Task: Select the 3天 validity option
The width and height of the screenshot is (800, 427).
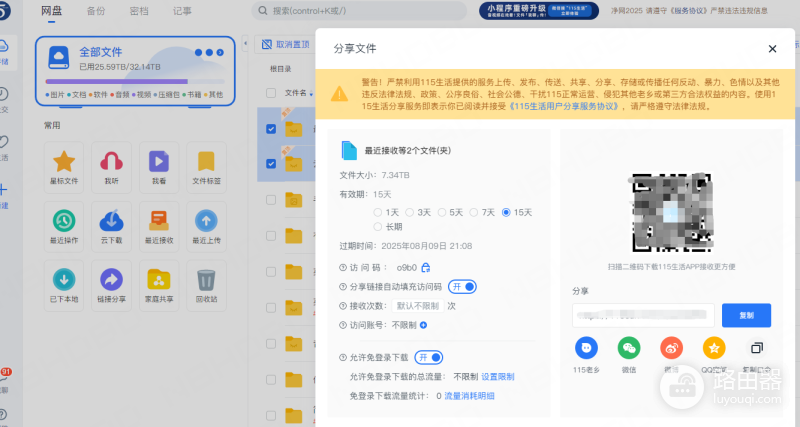Action: (x=410, y=212)
